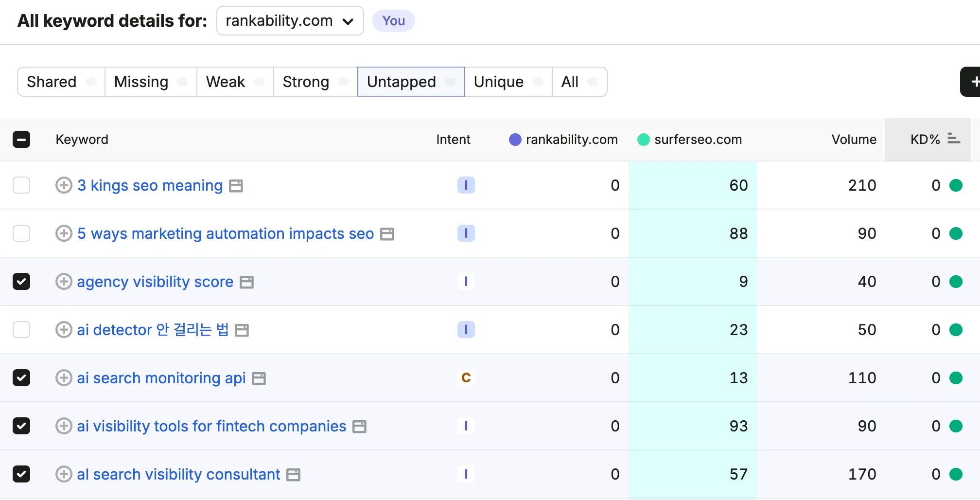Uncheck the box for 'agency visibility score'
Viewport: 980px width, 500px height.
[21, 282]
